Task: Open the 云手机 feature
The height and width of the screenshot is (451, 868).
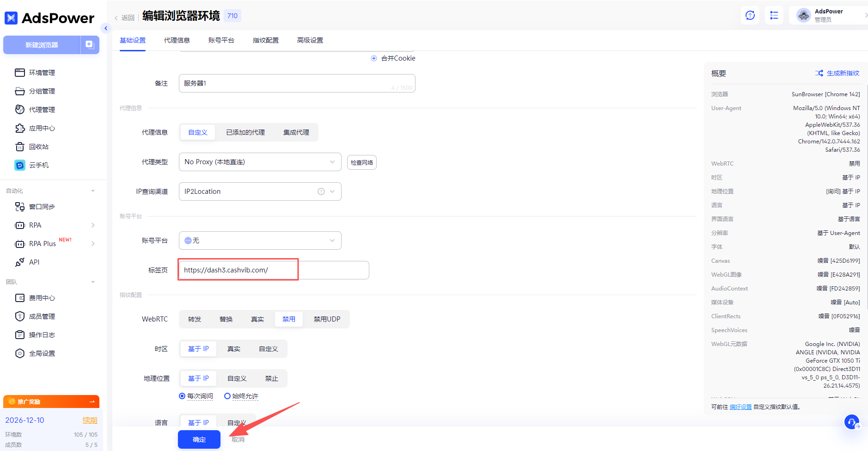Action: coord(38,165)
